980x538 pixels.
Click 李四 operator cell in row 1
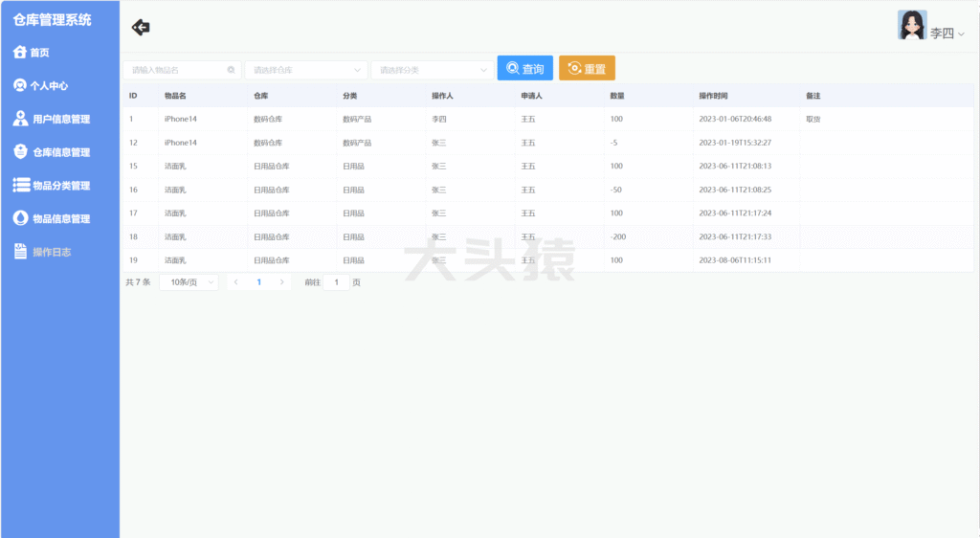[x=438, y=119]
